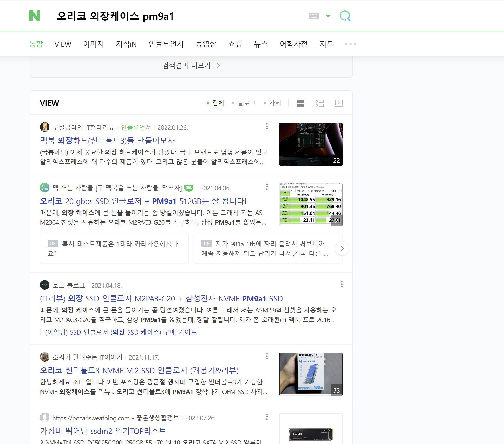504x444 pixels.
Task: Show the next reply with the arrow
Action: 342,248
